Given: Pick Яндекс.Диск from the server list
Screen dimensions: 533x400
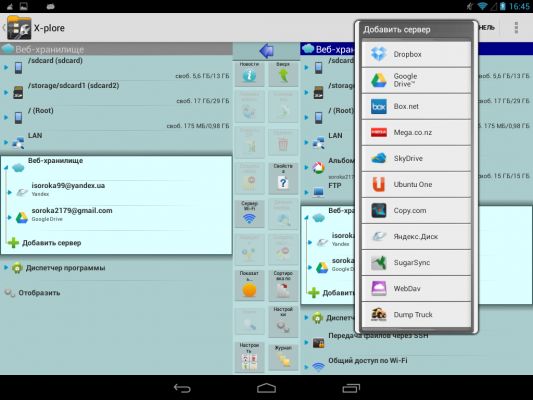Looking at the screenshot, I should click(x=416, y=237).
